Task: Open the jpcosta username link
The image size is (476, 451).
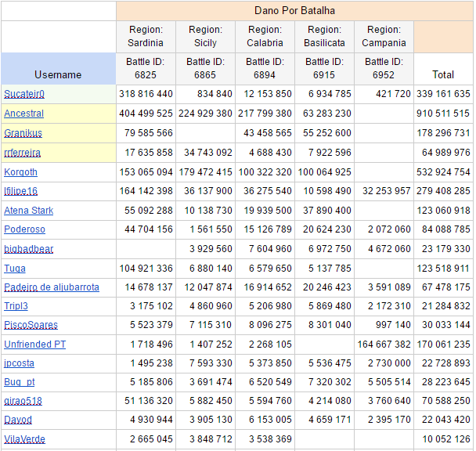Action: (x=19, y=363)
